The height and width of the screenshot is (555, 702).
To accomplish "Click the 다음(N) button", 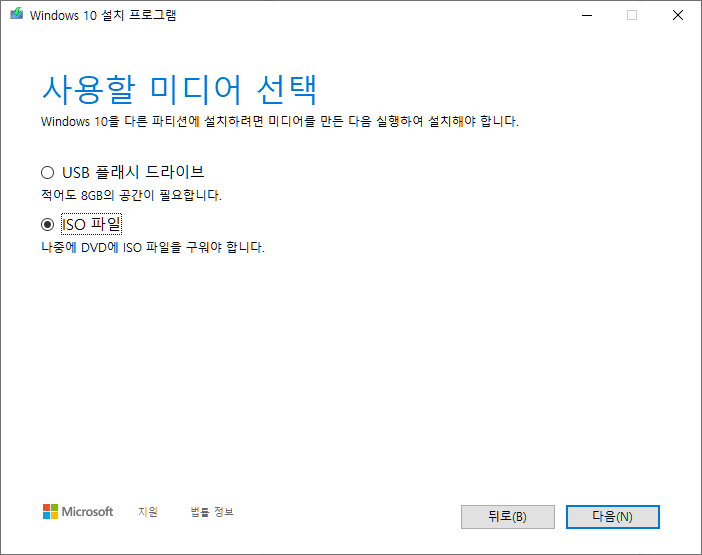I will [612, 517].
